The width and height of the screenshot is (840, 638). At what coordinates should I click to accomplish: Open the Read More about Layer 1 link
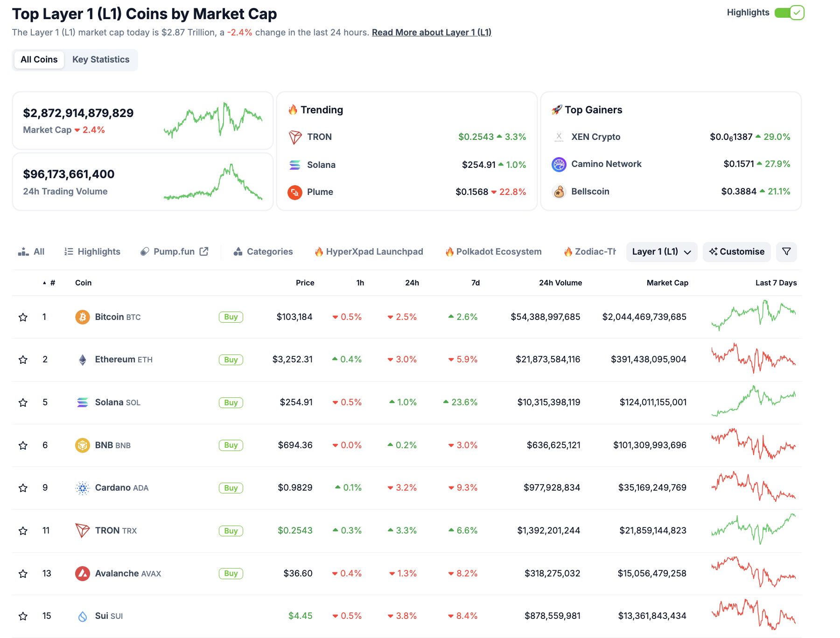coord(432,32)
